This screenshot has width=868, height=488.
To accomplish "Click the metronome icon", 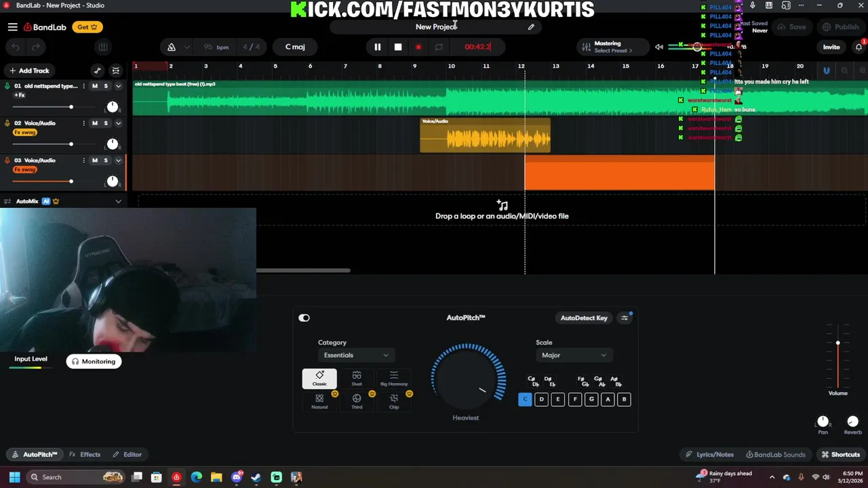I will coord(172,47).
